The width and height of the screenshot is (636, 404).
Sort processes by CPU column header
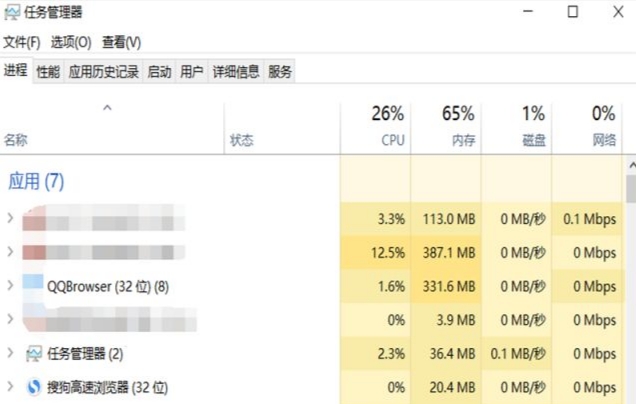(x=376, y=127)
